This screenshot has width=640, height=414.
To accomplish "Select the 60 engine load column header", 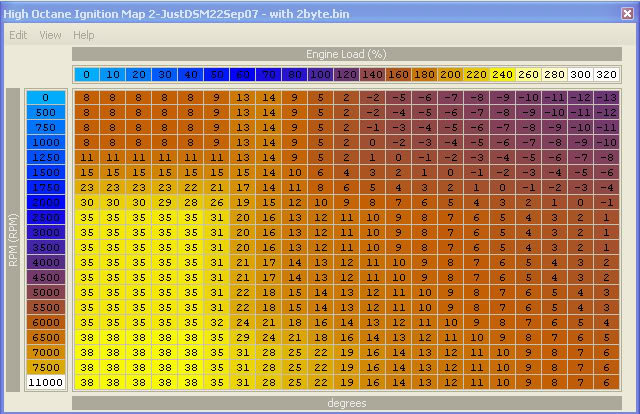I will (x=242, y=75).
